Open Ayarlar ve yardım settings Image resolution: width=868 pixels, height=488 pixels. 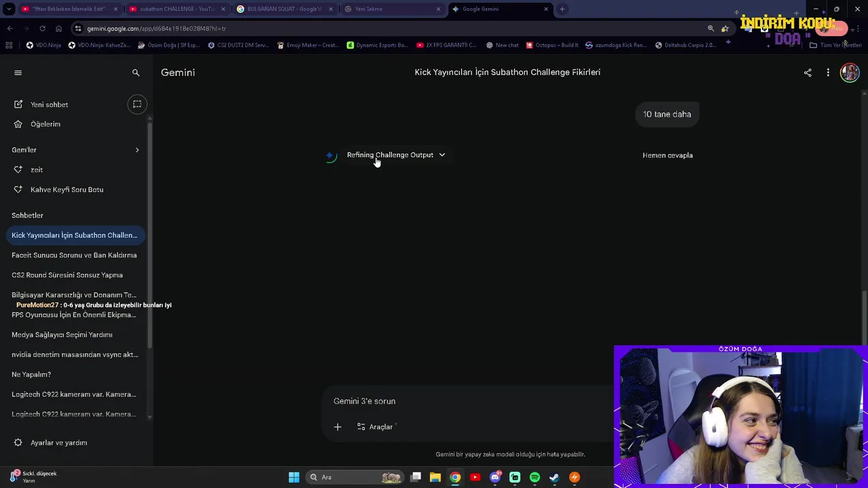[58, 443]
